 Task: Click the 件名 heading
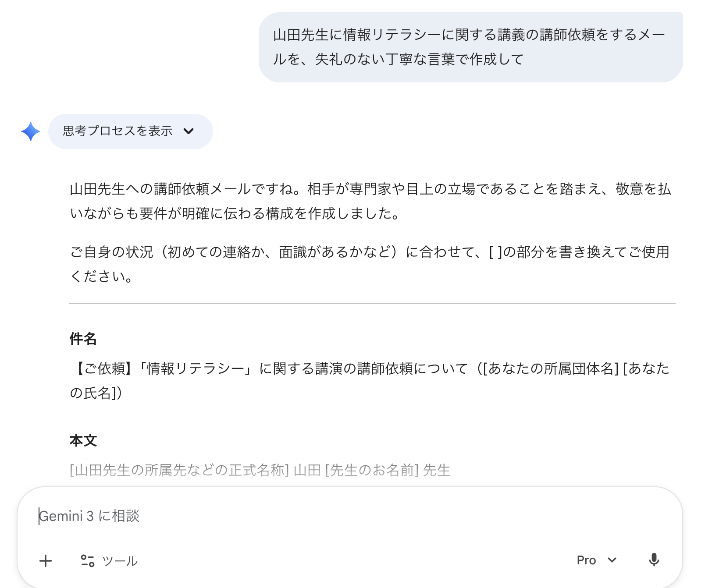(x=83, y=339)
